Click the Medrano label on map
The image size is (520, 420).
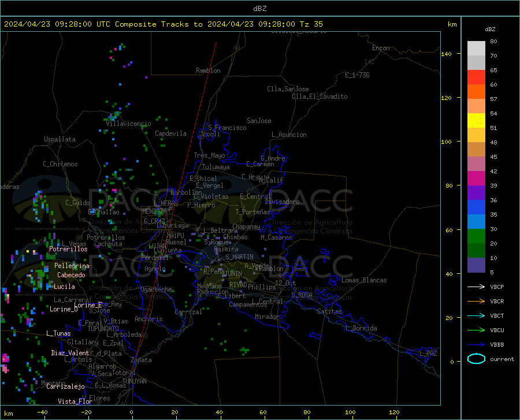coord(209,286)
